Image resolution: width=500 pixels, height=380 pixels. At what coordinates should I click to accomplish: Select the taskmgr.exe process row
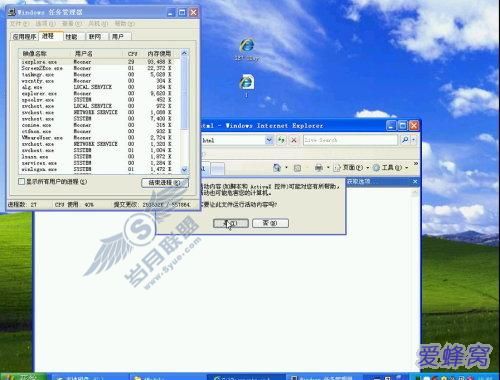tap(100, 75)
